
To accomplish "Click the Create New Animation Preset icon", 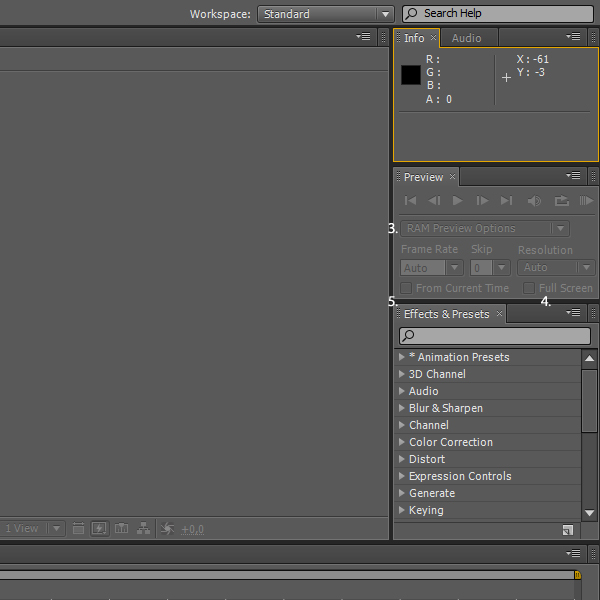I will 567,530.
